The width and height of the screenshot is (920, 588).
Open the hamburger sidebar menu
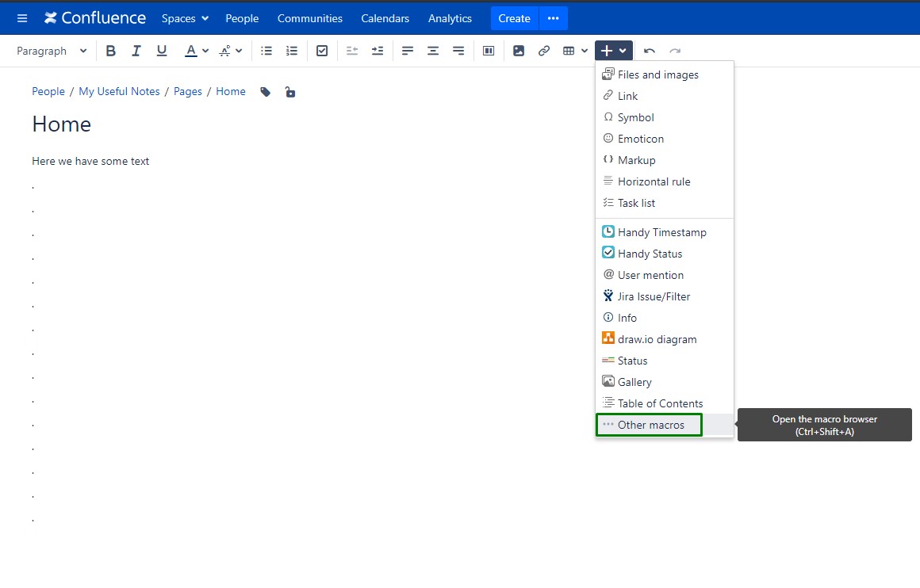(22, 18)
